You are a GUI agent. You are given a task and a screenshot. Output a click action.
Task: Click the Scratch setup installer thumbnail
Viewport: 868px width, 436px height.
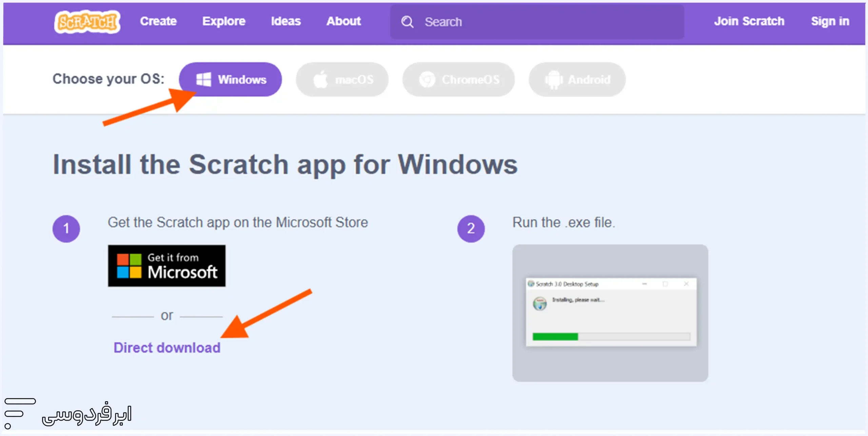[x=610, y=313]
